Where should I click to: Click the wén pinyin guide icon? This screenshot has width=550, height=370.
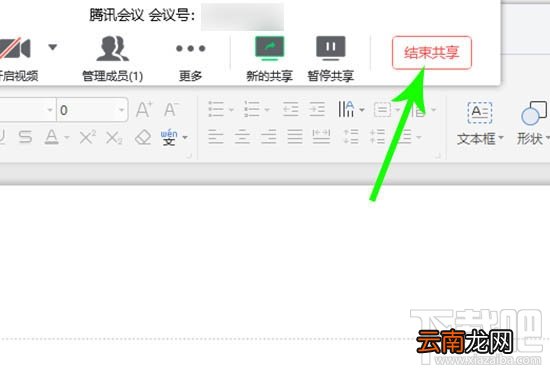click(169, 137)
